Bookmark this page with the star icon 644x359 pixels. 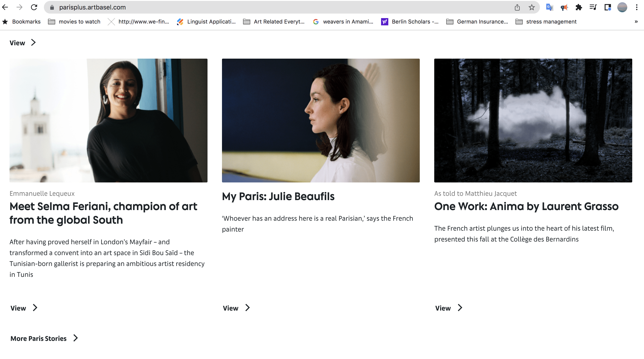click(532, 7)
